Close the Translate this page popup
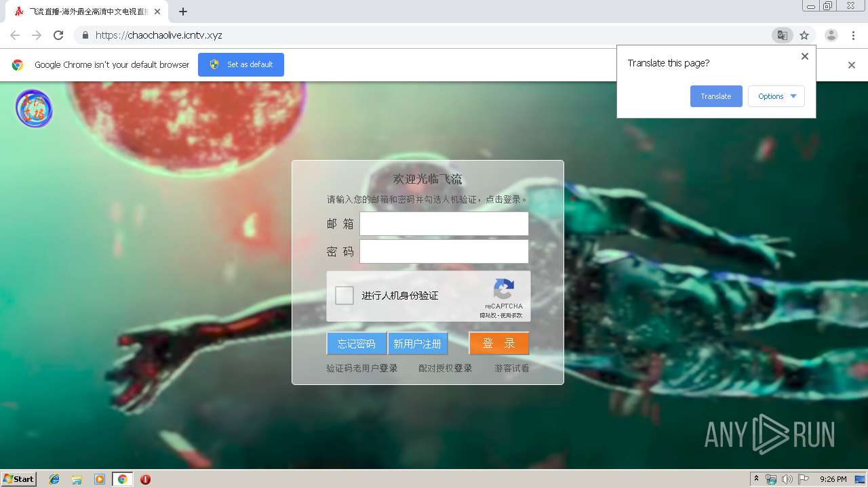868x488 pixels. click(805, 56)
